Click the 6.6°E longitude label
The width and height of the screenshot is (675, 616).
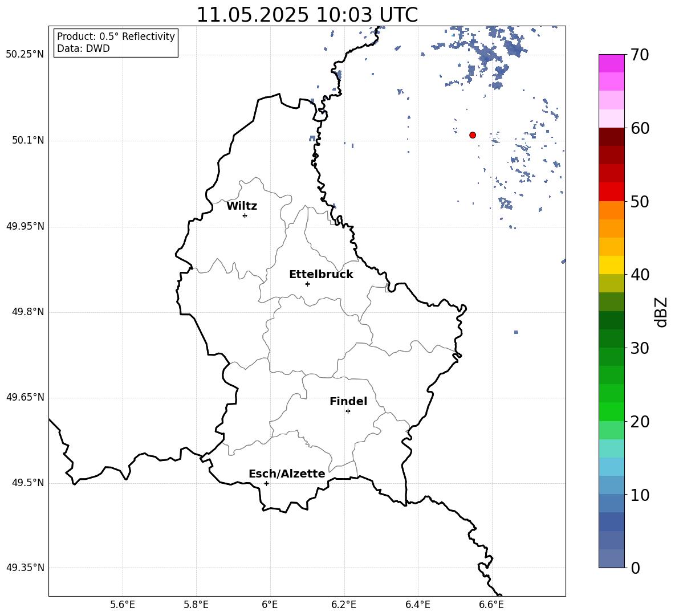[x=491, y=605]
